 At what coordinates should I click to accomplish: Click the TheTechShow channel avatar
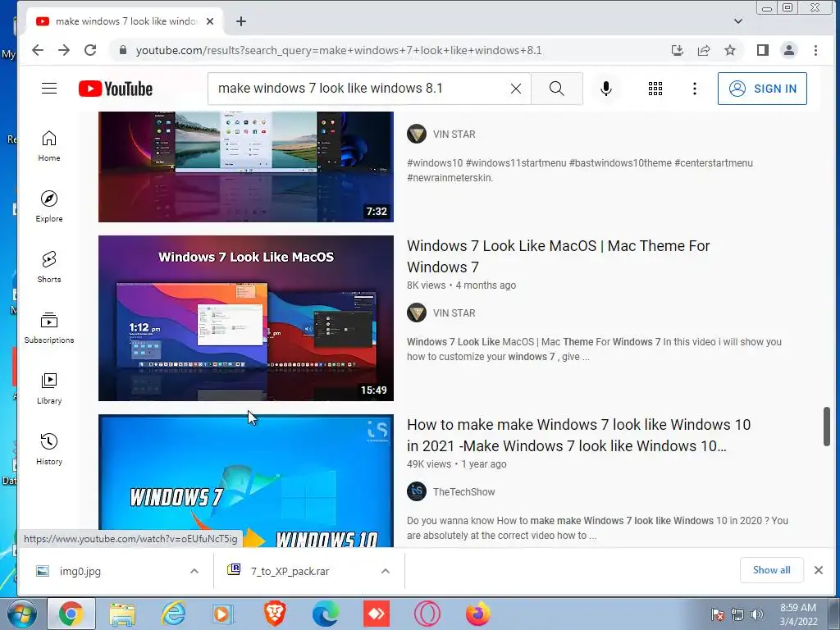coord(416,491)
